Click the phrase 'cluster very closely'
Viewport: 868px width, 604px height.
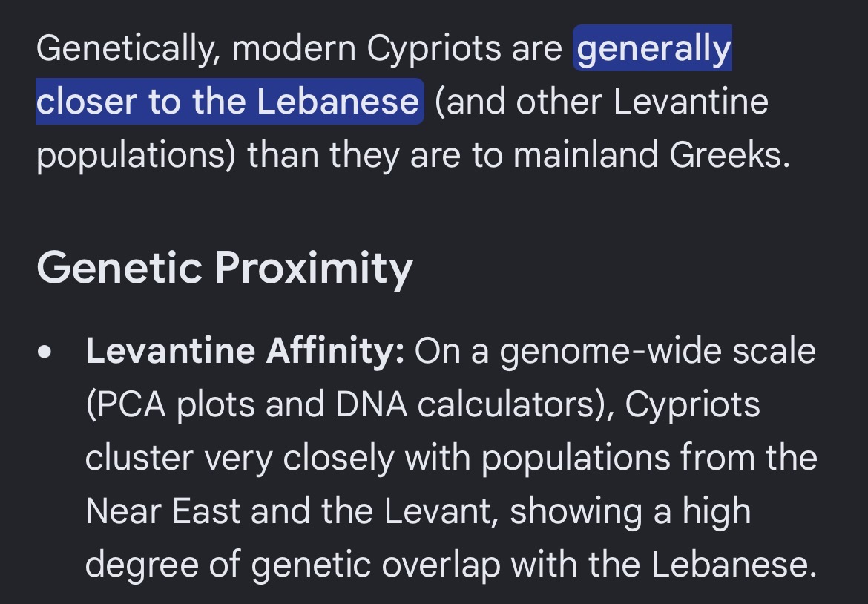point(240,459)
